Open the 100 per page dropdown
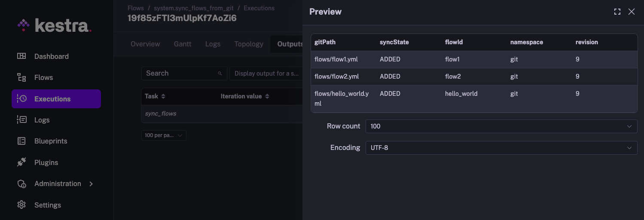The image size is (644, 220). pos(164,135)
